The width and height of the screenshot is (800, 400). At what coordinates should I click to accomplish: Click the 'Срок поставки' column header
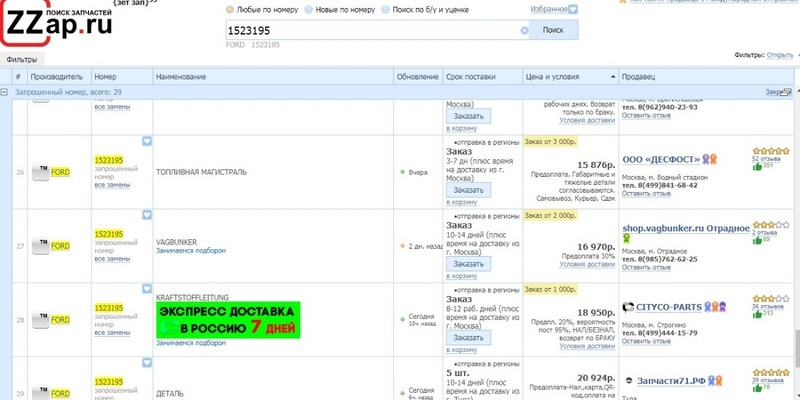tap(469, 77)
